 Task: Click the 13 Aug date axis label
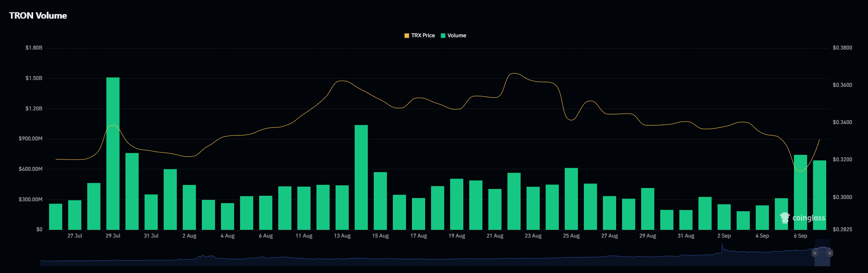coord(342,236)
